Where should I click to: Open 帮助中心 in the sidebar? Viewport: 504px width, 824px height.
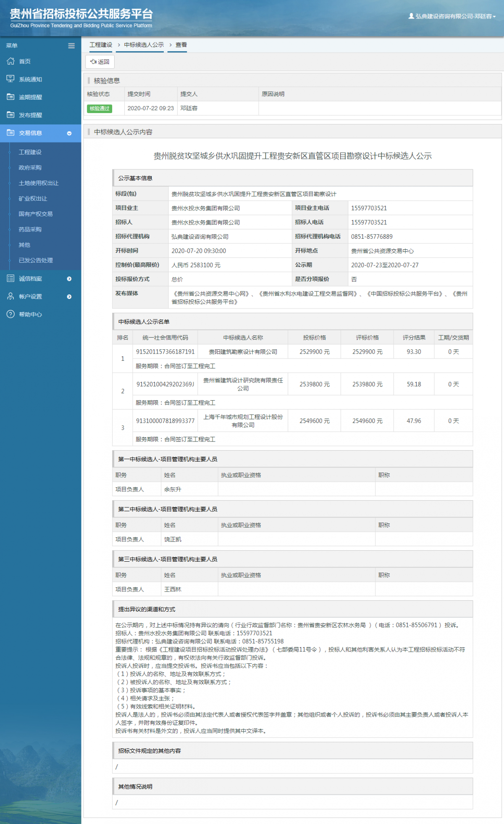pos(30,314)
